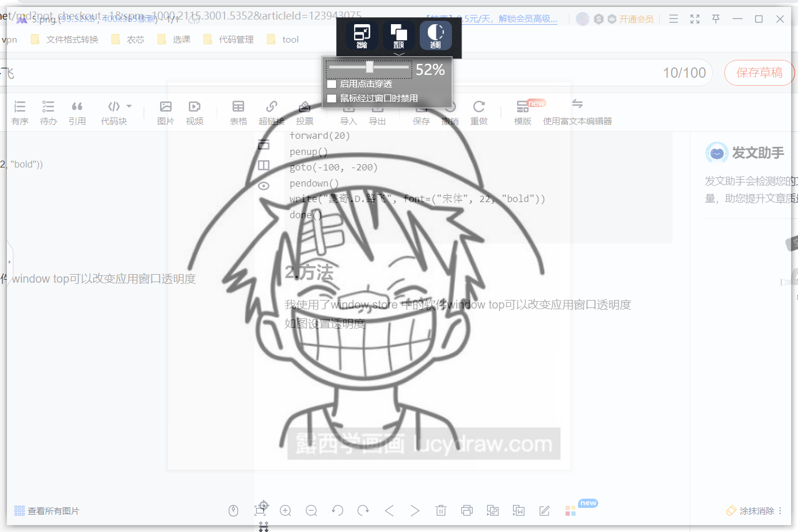The width and height of the screenshot is (798, 532).
Task: Open the more options dots beside 涂抹消除
Action: (780, 511)
